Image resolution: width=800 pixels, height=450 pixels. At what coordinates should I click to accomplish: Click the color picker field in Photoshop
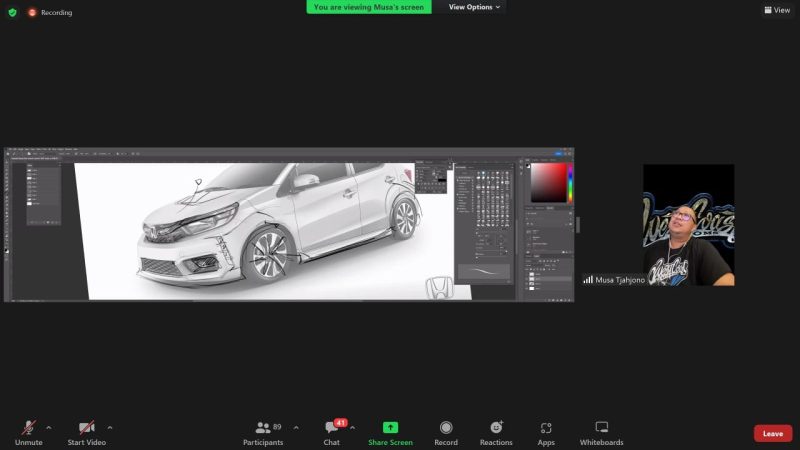click(x=547, y=183)
